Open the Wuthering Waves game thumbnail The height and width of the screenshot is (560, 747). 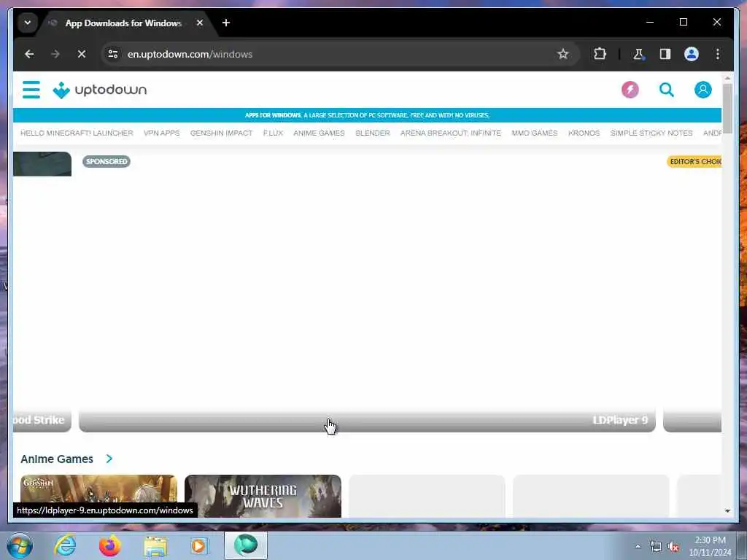click(x=263, y=496)
